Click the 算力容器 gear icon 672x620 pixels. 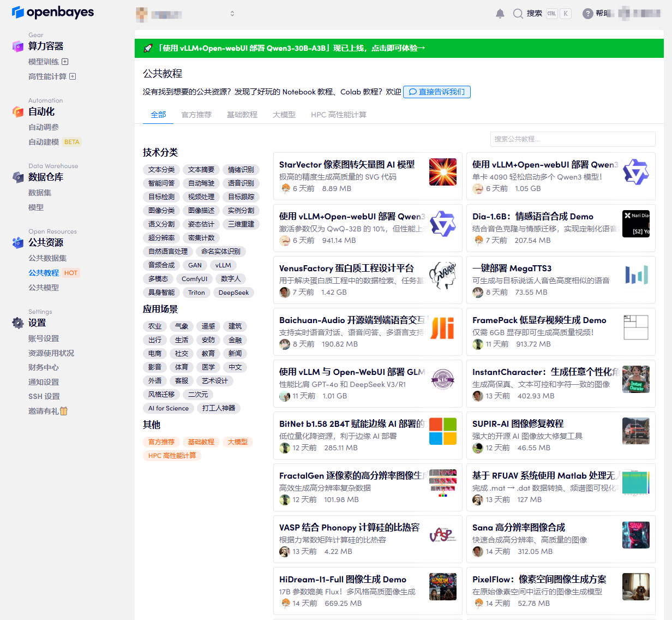[18, 46]
